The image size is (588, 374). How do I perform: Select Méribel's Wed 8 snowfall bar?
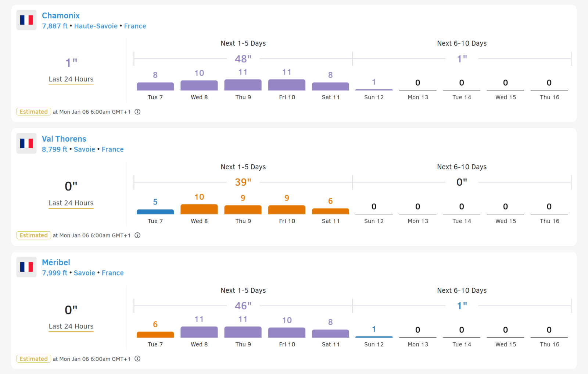coord(199,332)
